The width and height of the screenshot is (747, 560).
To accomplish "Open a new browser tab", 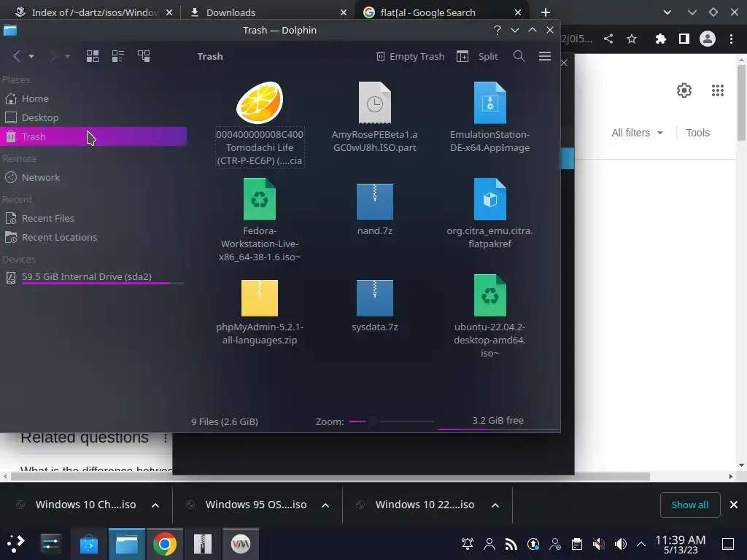I will pyautogui.click(x=546, y=12).
